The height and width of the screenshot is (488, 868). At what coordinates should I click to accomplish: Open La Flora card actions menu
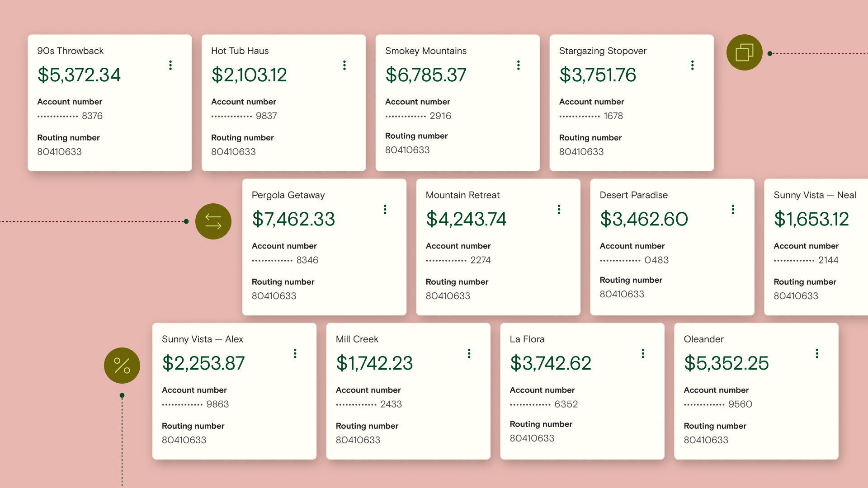pos(643,353)
